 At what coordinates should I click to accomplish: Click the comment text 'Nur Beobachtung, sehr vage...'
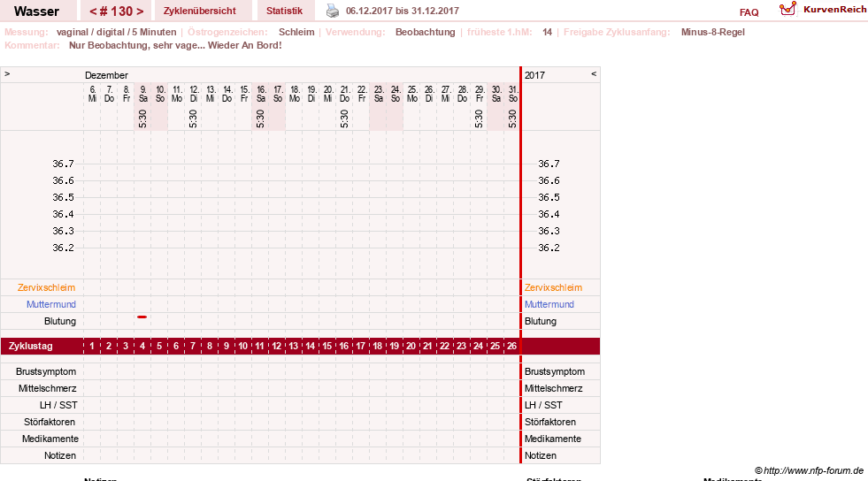tap(137, 45)
